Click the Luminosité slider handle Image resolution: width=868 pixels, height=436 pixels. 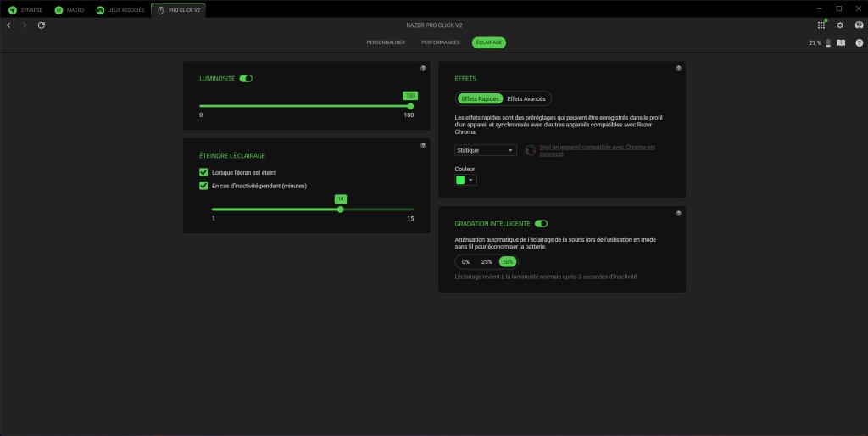tap(410, 106)
